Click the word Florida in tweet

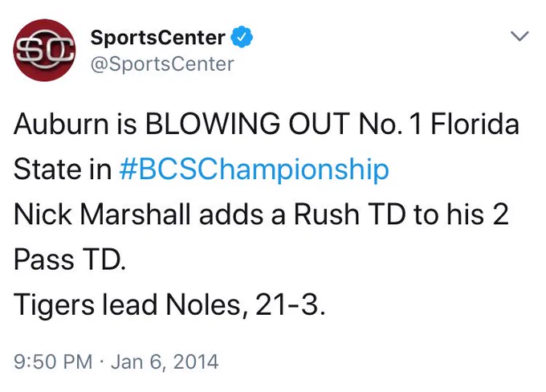(475, 124)
